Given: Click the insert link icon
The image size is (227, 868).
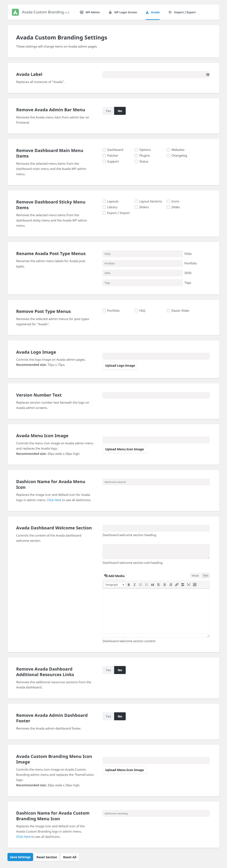Looking at the screenshot, I should [x=176, y=585].
